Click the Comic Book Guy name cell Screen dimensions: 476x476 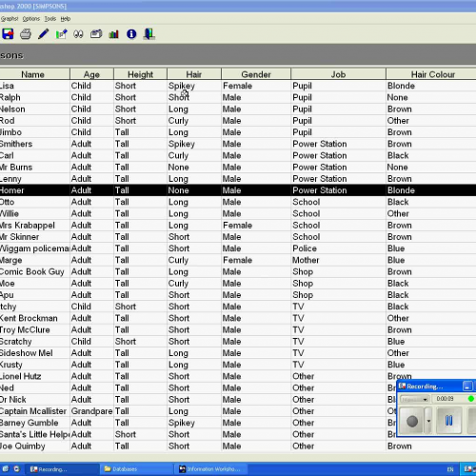tap(34, 271)
